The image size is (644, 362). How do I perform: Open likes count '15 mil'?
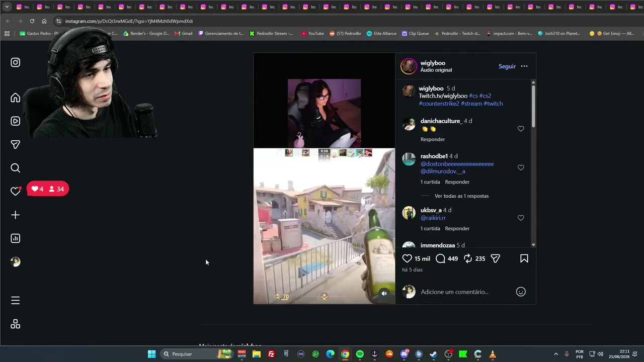pos(422,258)
